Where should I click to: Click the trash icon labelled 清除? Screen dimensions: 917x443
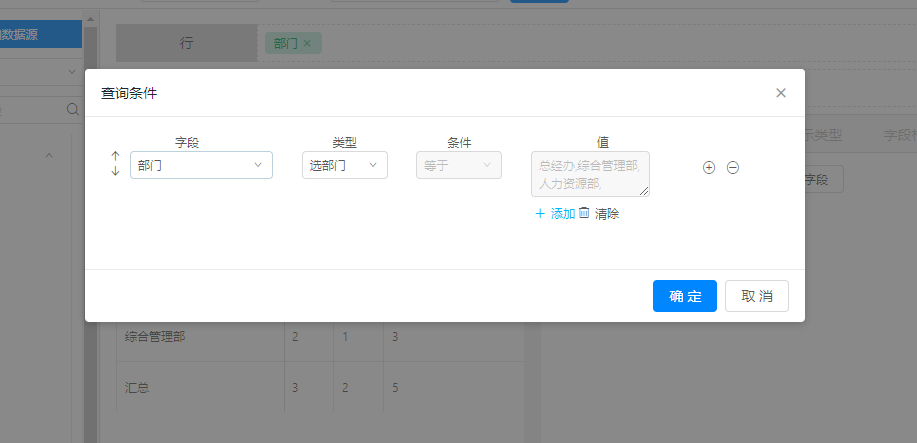[585, 213]
